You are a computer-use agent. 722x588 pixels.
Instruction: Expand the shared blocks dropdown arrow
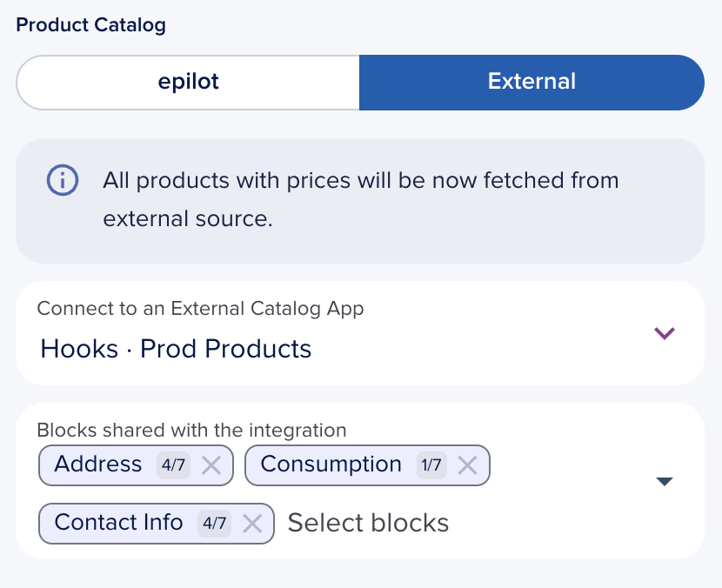(665, 482)
